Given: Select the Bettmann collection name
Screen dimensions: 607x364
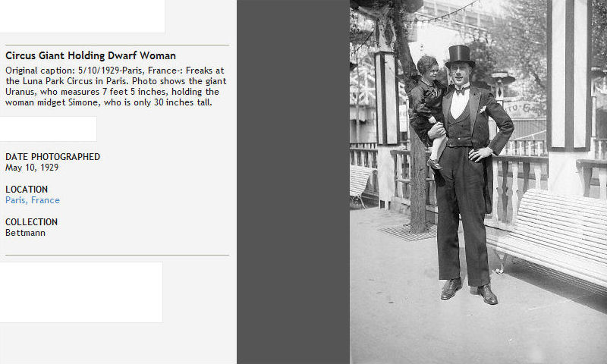Looking at the screenshot, I should pos(25,233).
